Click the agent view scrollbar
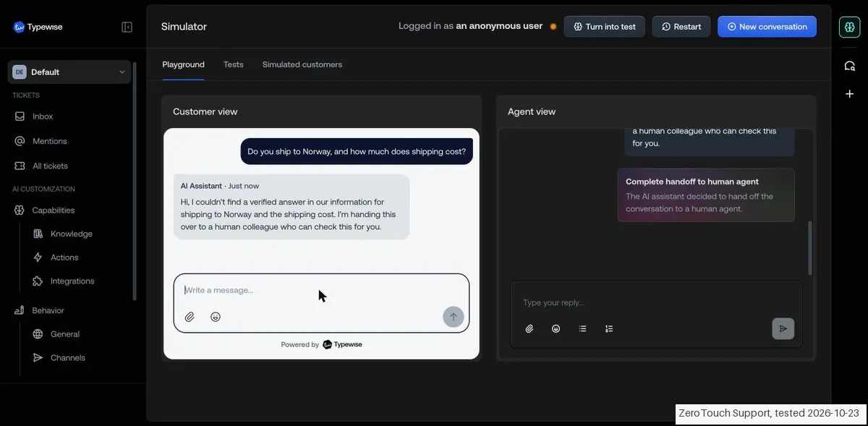 coord(810,247)
